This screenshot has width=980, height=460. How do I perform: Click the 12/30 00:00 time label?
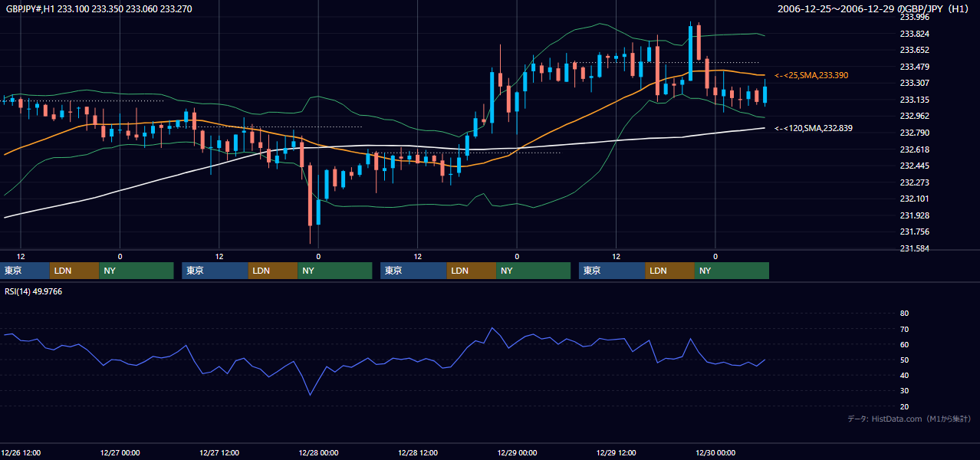click(x=715, y=452)
